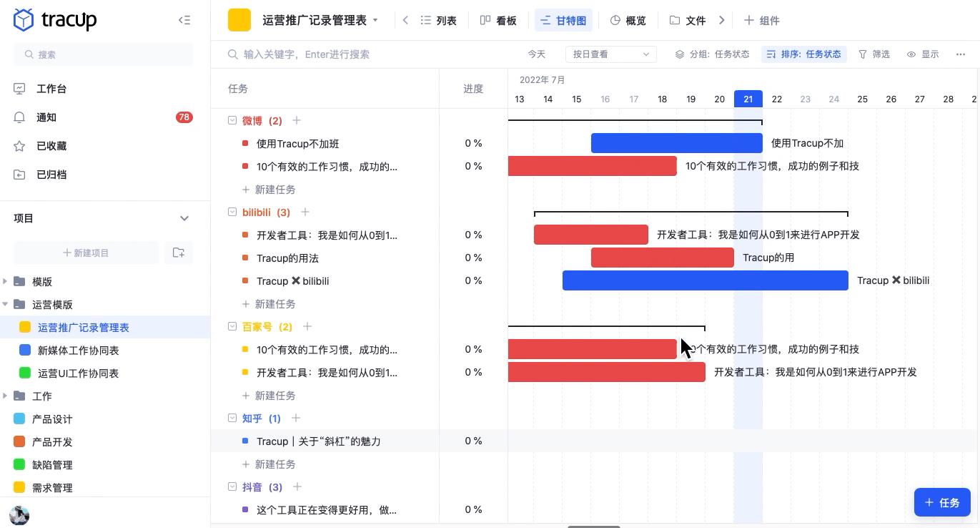
Task: Collapse the bilibili task group
Action: [x=232, y=212]
